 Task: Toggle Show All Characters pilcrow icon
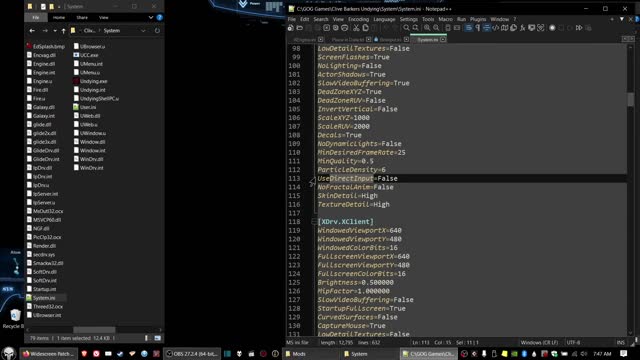pos(478,28)
